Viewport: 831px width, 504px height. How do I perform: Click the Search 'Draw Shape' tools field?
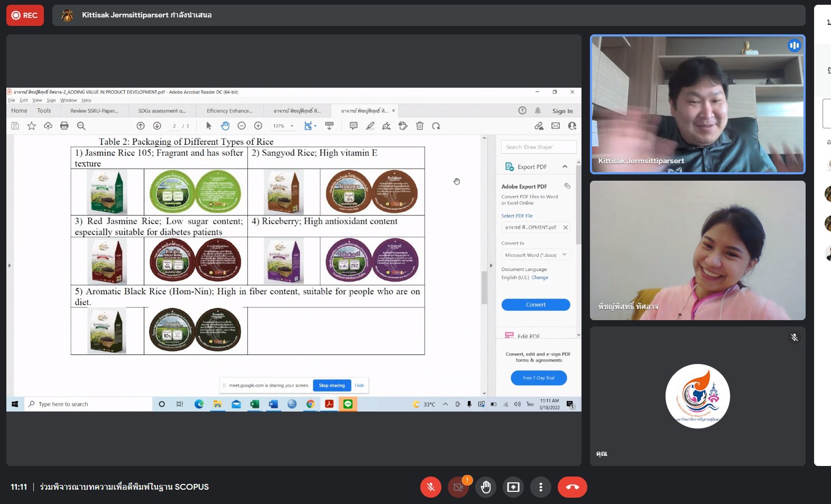(x=538, y=147)
